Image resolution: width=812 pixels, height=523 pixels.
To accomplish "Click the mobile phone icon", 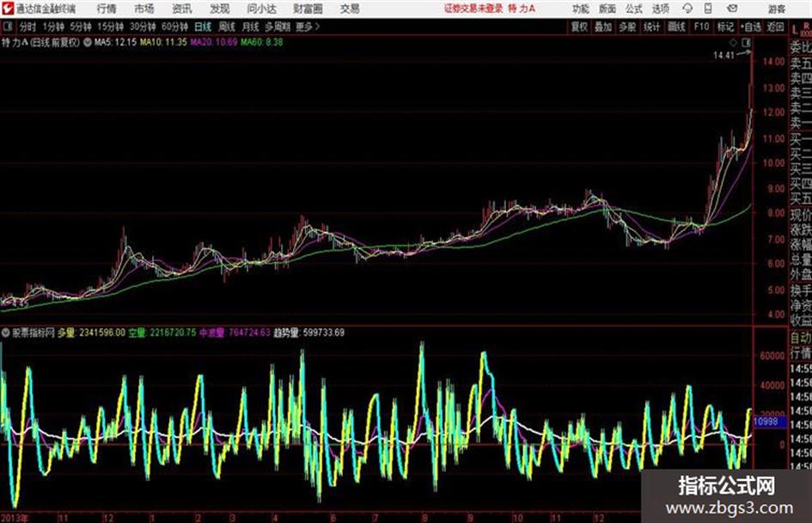I will [708, 9].
